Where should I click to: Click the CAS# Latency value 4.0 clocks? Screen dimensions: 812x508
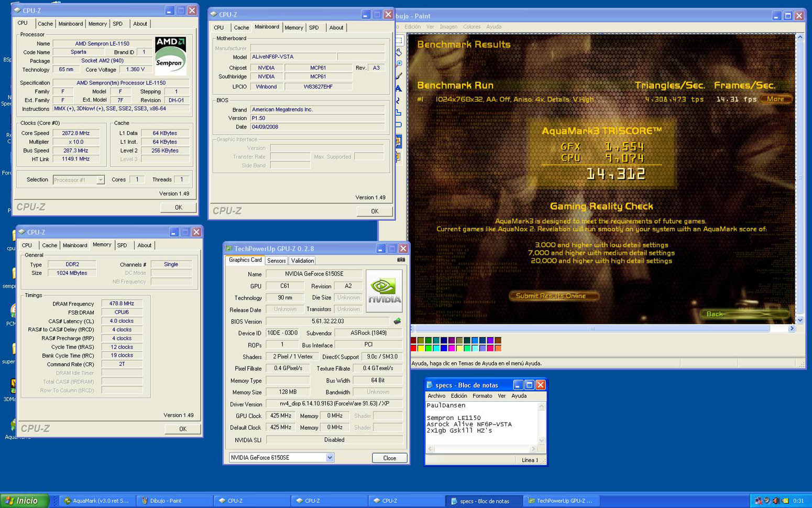click(122, 321)
